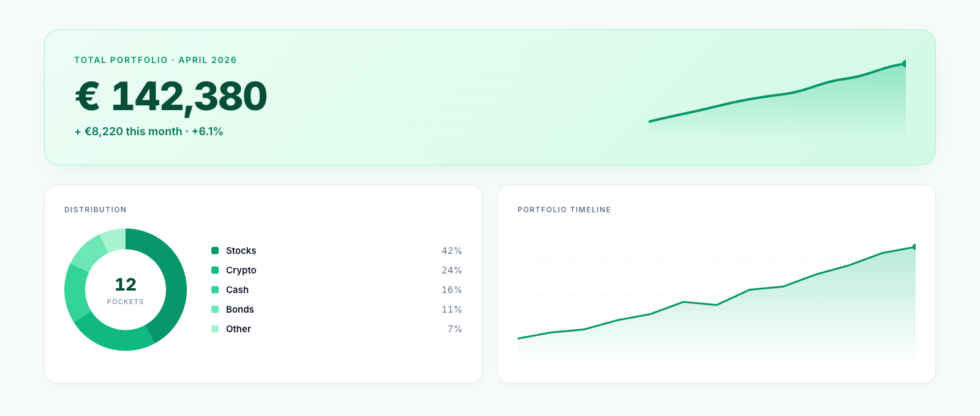
Task: Select the Cash legend color swatch
Action: tap(215, 289)
